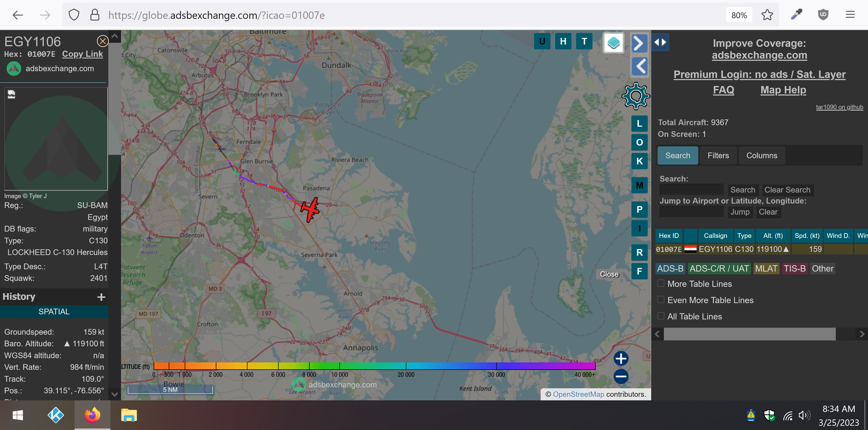The height and width of the screenshot is (430, 868).
Task: Click the H map button
Action: [x=563, y=42]
